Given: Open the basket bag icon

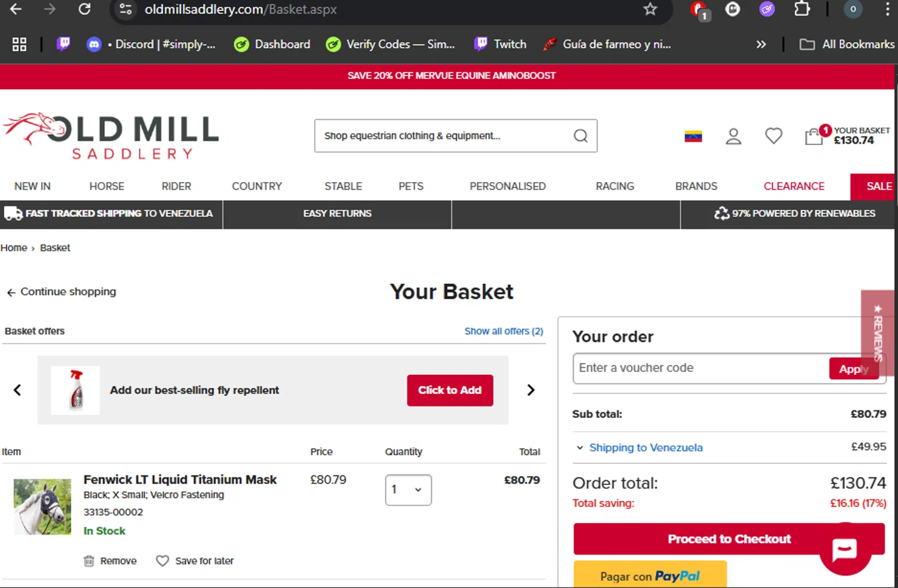Looking at the screenshot, I should [x=814, y=137].
